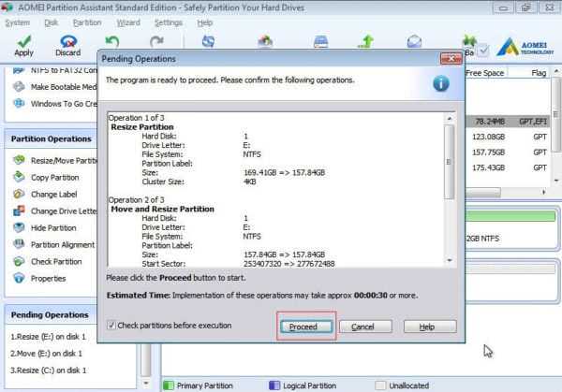The image size is (562, 392).
Task: Close the Pending Operations dialog
Action: (451, 58)
